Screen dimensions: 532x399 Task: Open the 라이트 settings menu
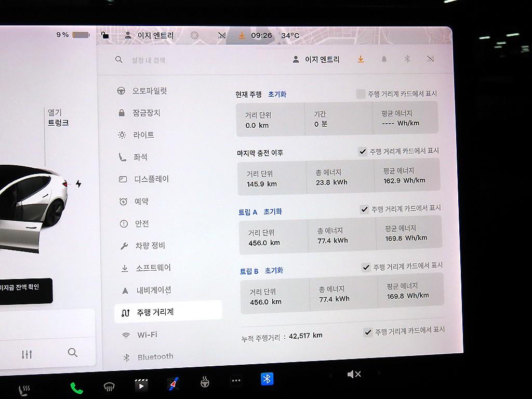pos(137,135)
